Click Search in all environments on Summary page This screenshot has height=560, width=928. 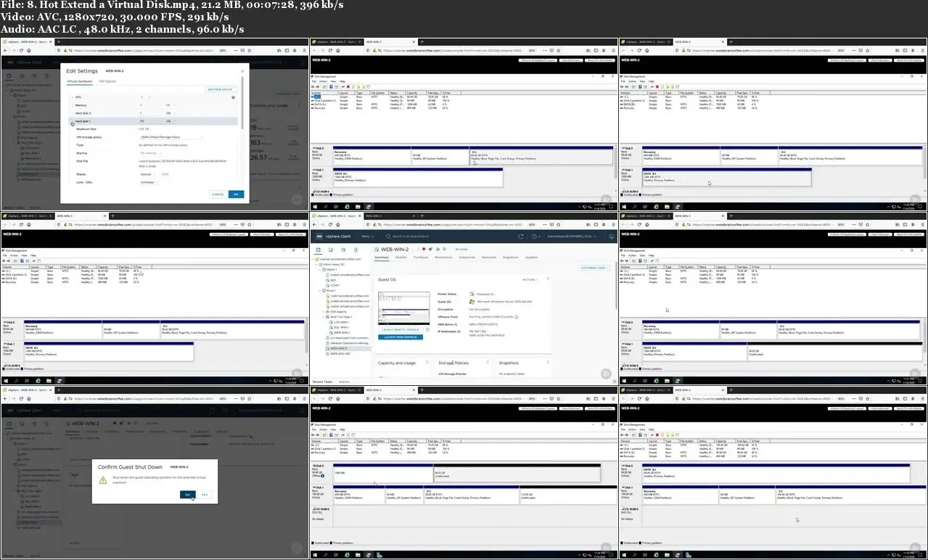tap(408, 236)
